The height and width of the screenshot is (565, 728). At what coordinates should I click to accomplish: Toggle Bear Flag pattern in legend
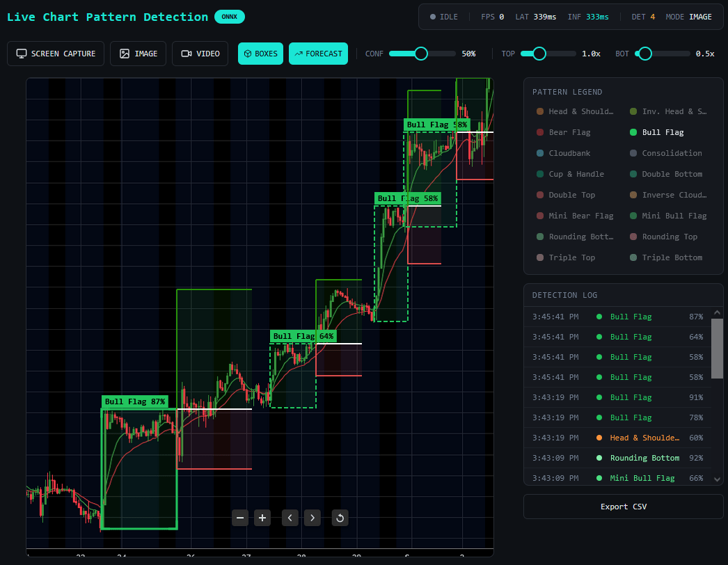click(x=569, y=132)
